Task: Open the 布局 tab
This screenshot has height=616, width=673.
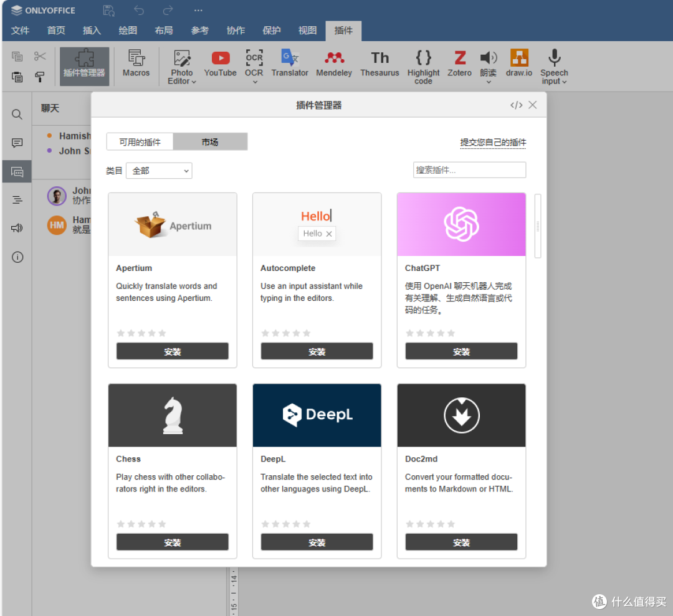Action: pos(164,31)
